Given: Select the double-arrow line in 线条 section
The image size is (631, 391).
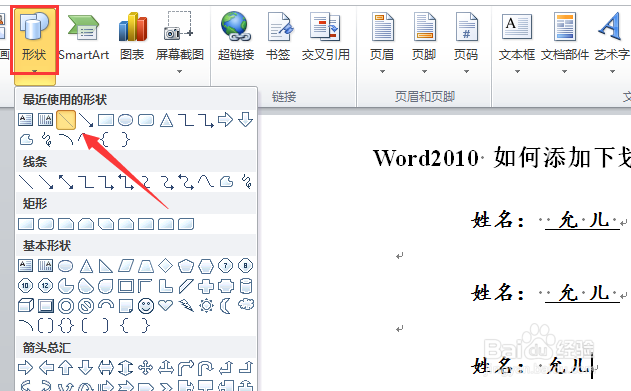Looking at the screenshot, I should pyautogui.click(x=66, y=182).
